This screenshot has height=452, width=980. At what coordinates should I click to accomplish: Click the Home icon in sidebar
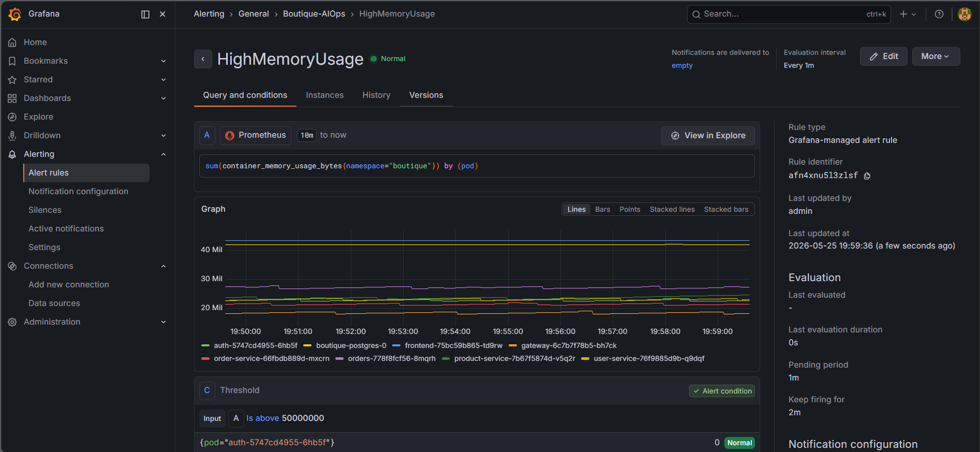point(12,42)
